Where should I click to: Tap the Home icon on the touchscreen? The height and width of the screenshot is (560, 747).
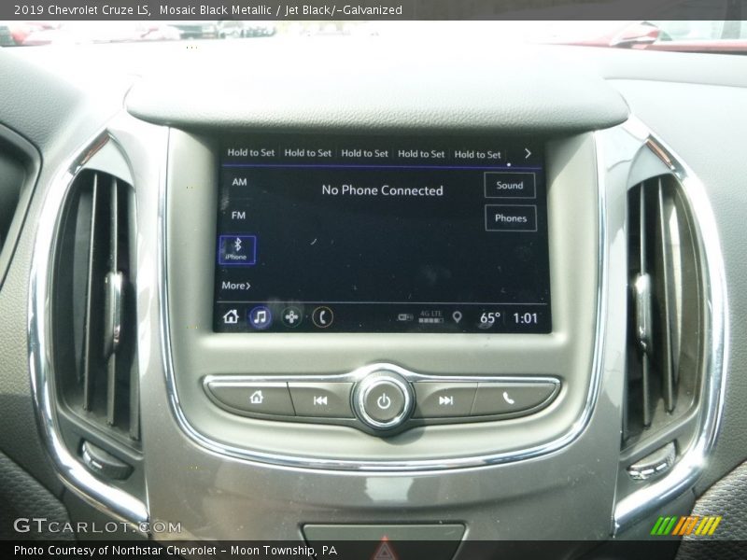[x=231, y=316]
